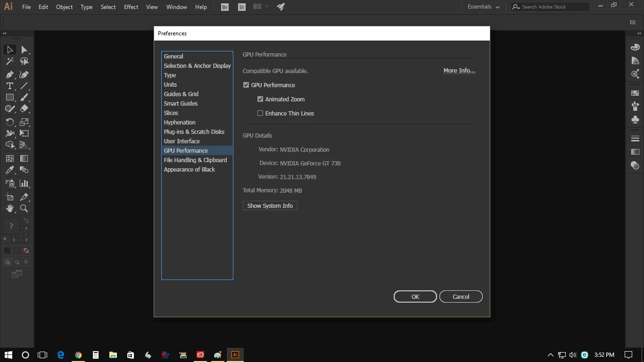Select the Line Segment tool
Screen dimensions: 644x362
click(24, 86)
